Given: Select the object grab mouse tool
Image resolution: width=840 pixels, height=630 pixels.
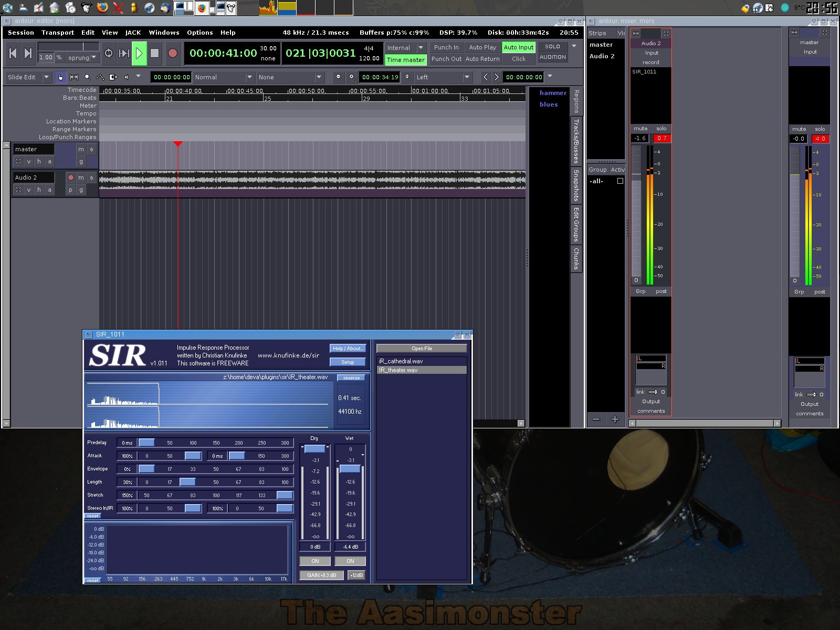Looking at the screenshot, I should [x=60, y=77].
